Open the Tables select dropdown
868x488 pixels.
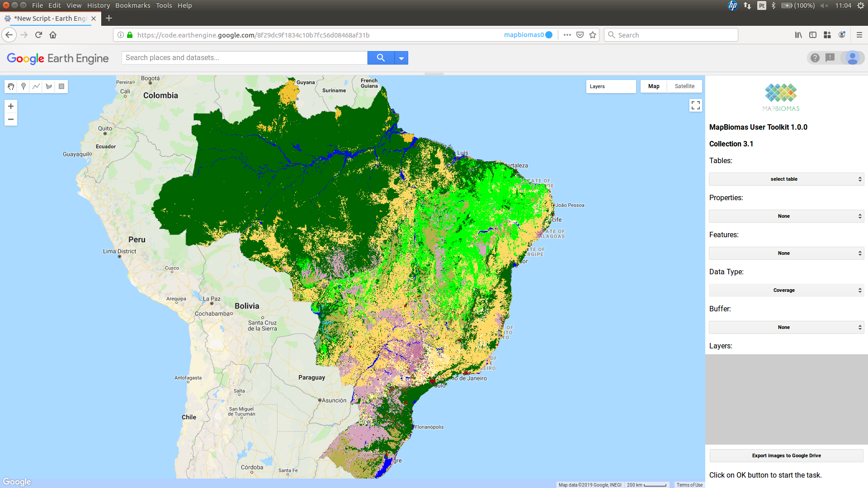click(x=784, y=179)
